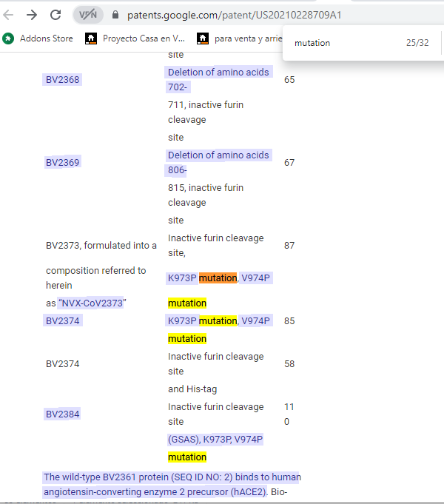444x504 pixels.
Task: Open the Proyecto Casa en V... bookmark
Action: [x=135, y=38]
